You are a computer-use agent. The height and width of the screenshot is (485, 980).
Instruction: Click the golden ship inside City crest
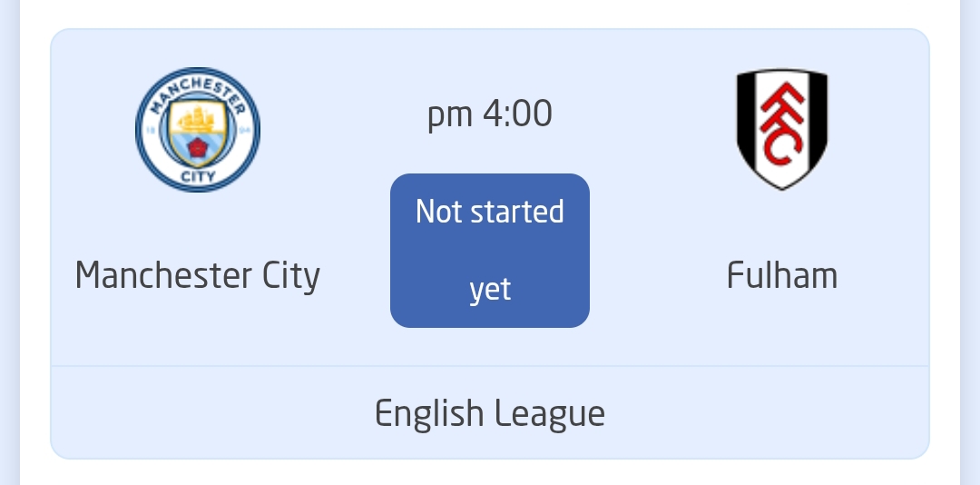tap(197, 119)
